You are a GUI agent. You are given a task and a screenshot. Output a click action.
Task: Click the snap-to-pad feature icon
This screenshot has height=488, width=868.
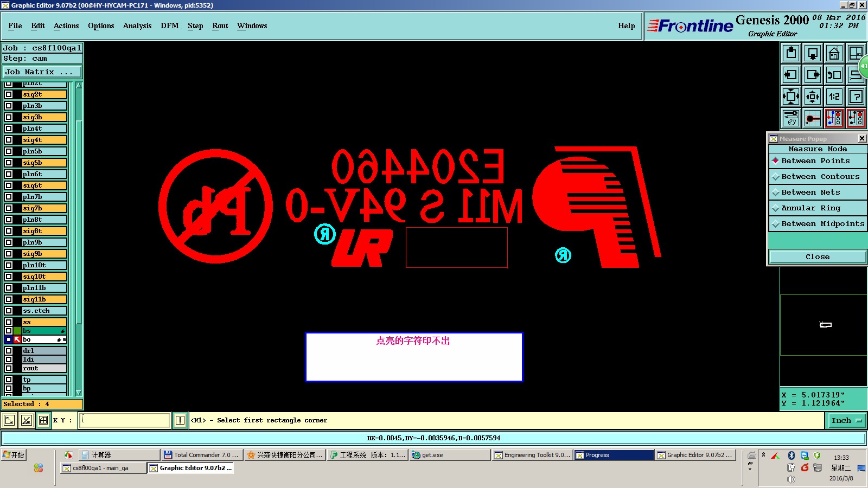813,118
